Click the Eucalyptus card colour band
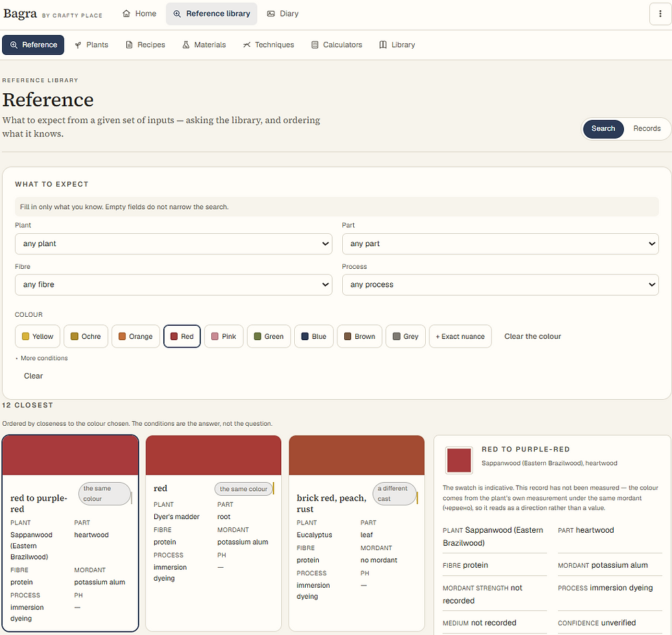This screenshot has height=635, width=672. (357, 455)
